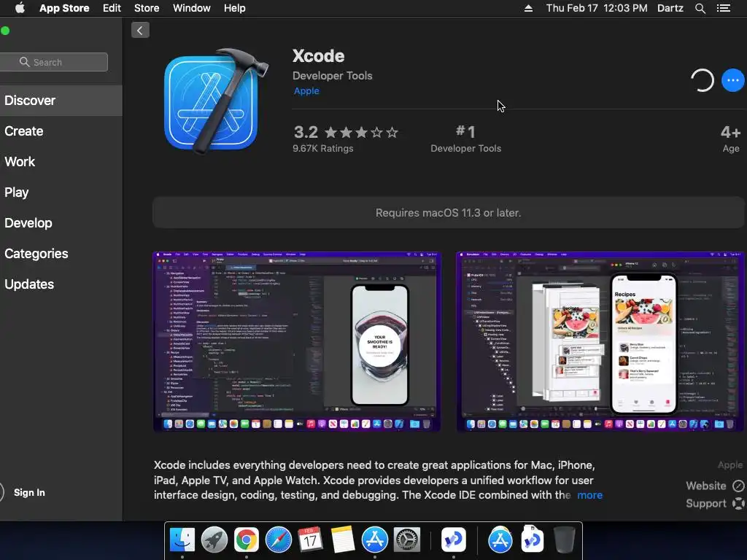Select Discover in the sidebar
The width and height of the screenshot is (747, 560).
pyautogui.click(x=61, y=101)
